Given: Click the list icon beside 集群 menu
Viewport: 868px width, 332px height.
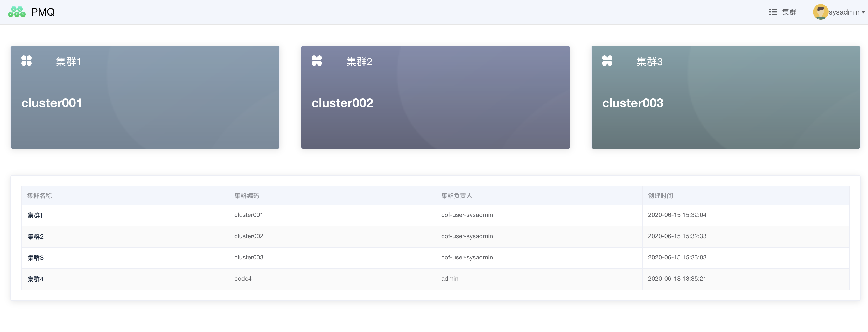Looking at the screenshot, I should [773, 12].
